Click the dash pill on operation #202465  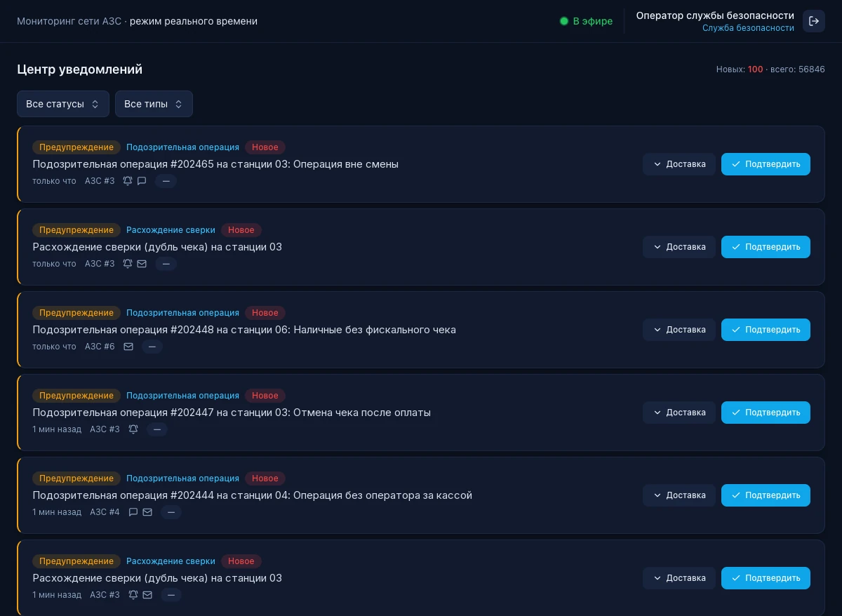click(x=166, y=181)
